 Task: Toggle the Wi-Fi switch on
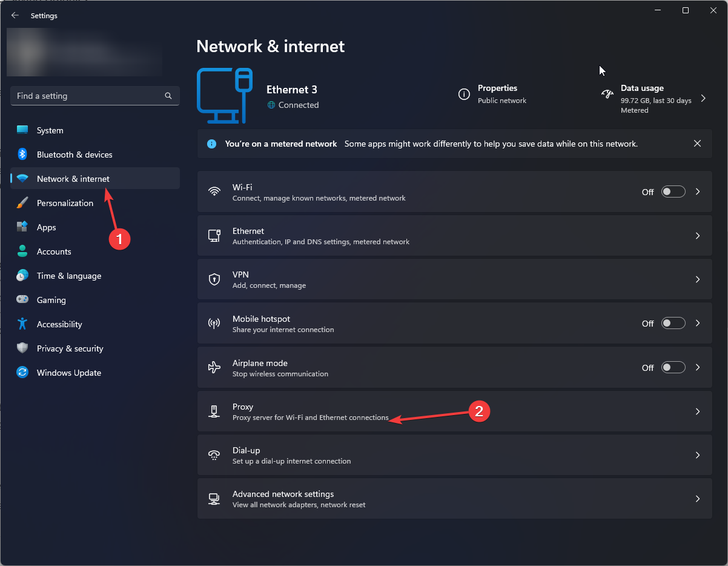point(673,191)
